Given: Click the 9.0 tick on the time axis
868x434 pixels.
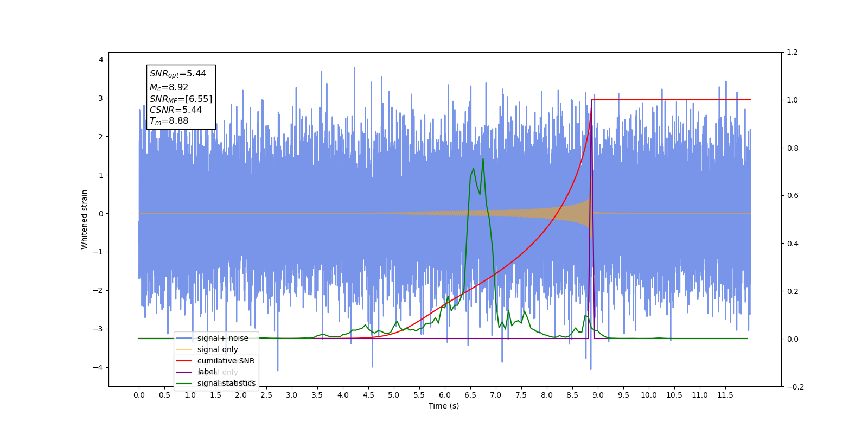Looking at the screenshot, I should click(598, 395).
